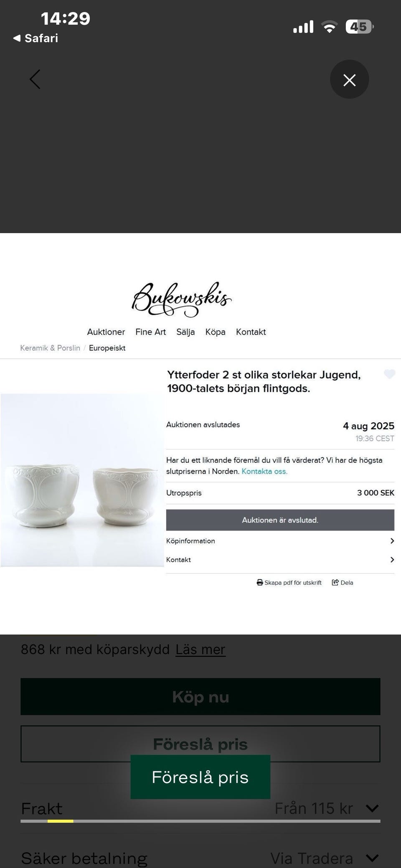Close the image viewer with X

point(349,79)
